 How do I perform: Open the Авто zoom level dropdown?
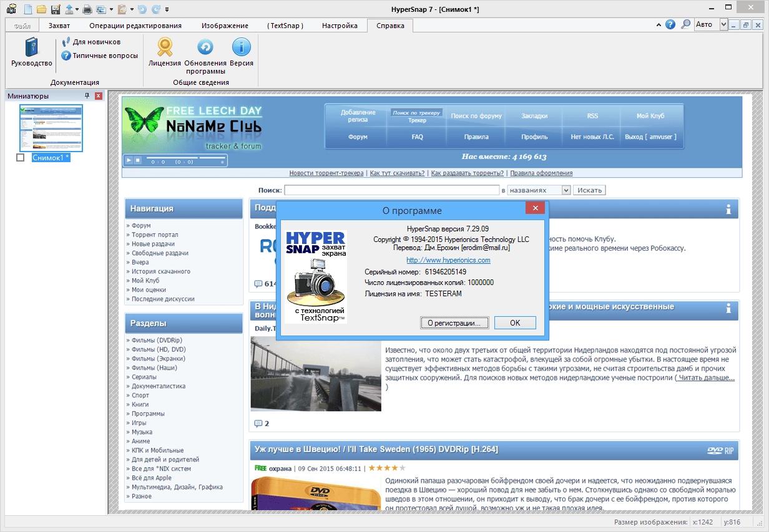tap(723, 25)
